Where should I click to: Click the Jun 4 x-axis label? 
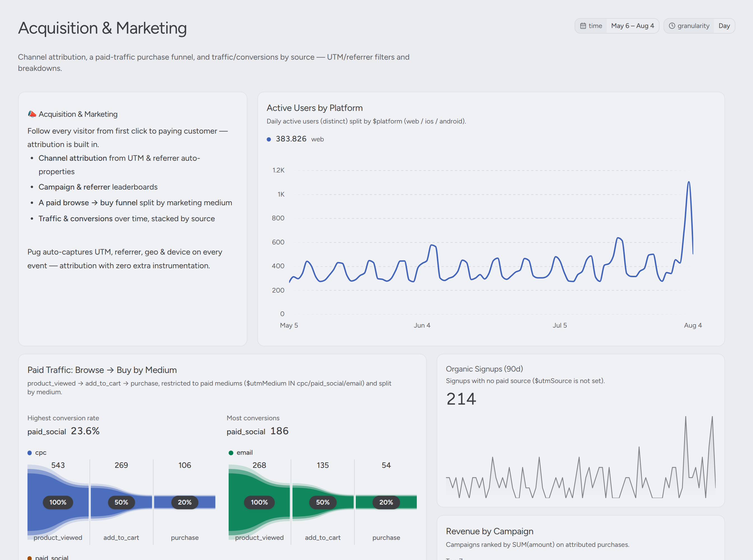(x=422, y=325)
